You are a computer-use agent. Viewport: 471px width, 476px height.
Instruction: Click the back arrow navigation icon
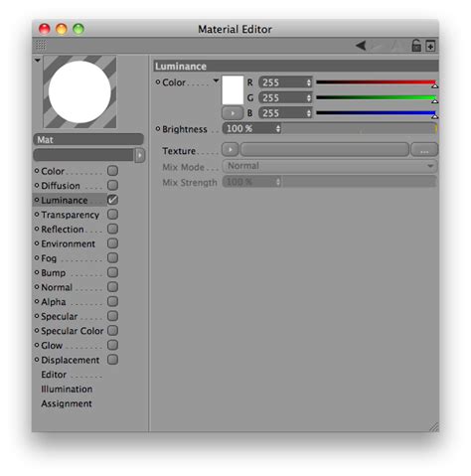point(361,46)
